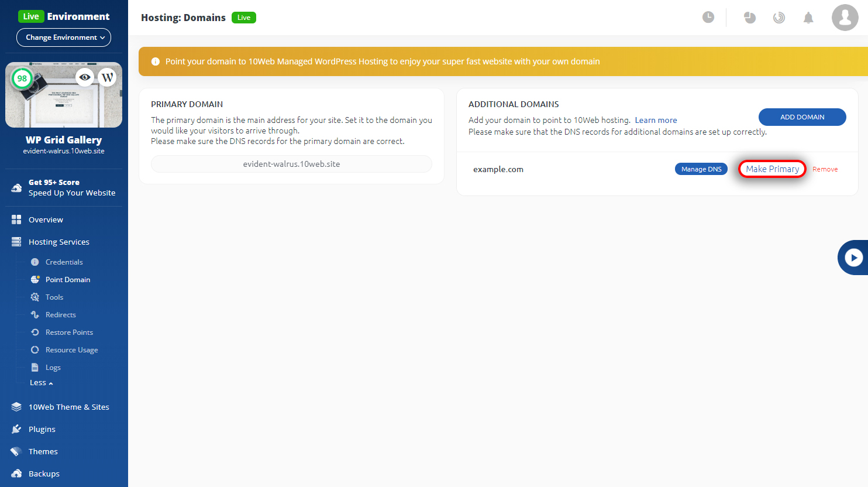Open the clock history icon in header

coord(708,18)
